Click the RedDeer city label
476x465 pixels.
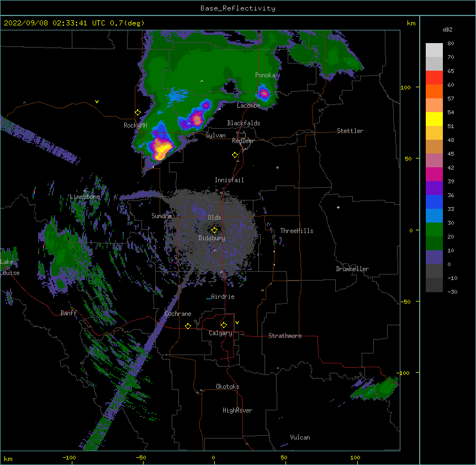pyautogui.click(x=243, y=141)
